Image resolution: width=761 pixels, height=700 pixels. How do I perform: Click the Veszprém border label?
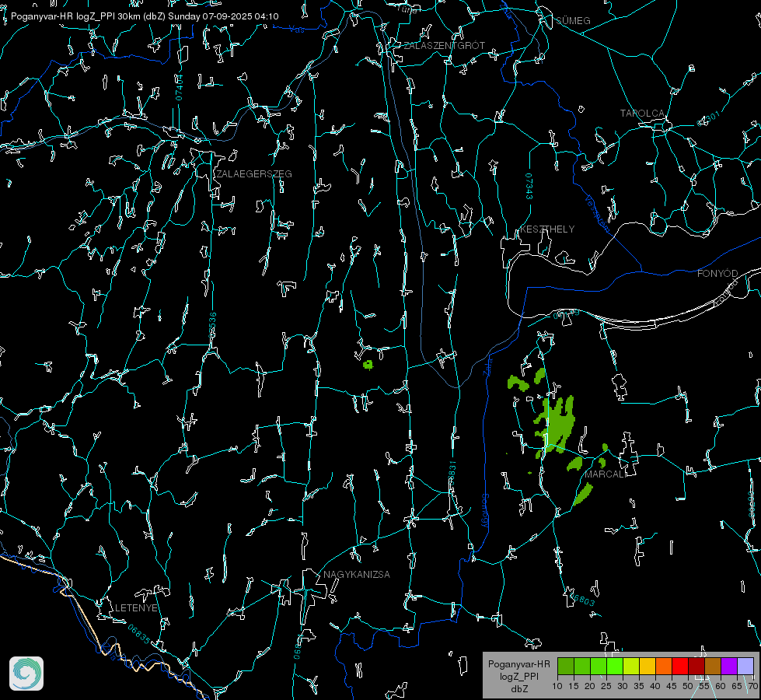pyautogui.click(x=597, y=213)
